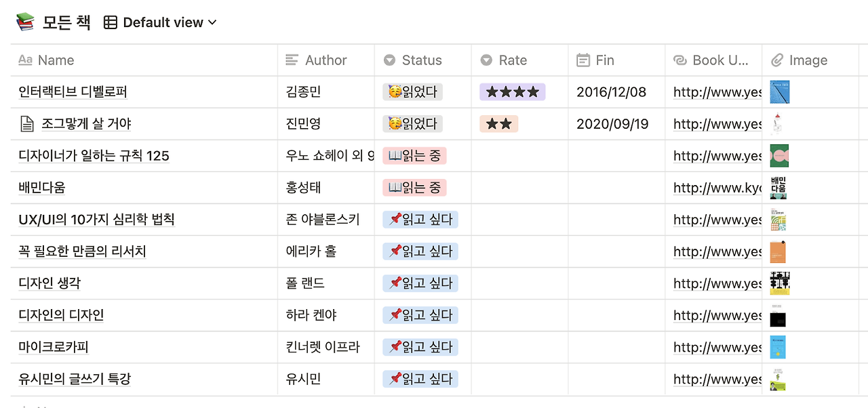Open the Default view dropdown chevron

[212, 22]
